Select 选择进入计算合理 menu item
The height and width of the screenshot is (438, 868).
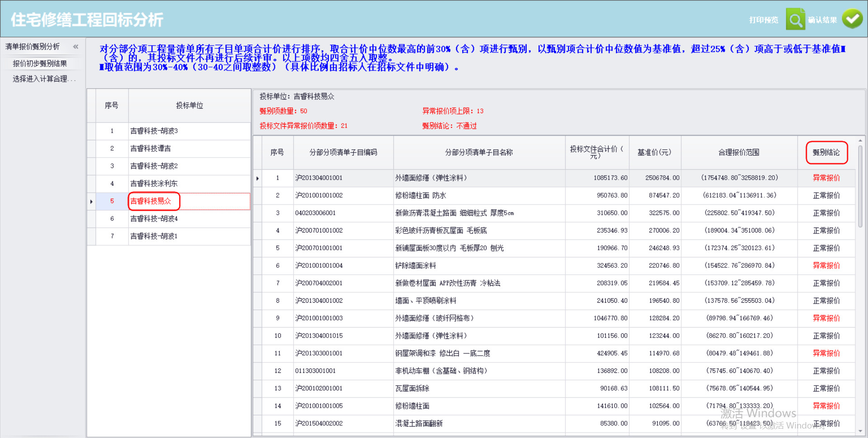tap(44, 79)
